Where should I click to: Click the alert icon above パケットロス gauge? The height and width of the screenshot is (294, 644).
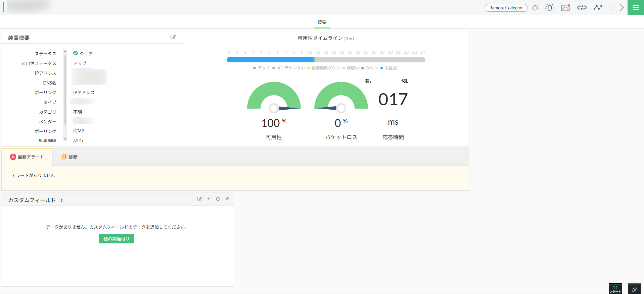coord(368,81)
